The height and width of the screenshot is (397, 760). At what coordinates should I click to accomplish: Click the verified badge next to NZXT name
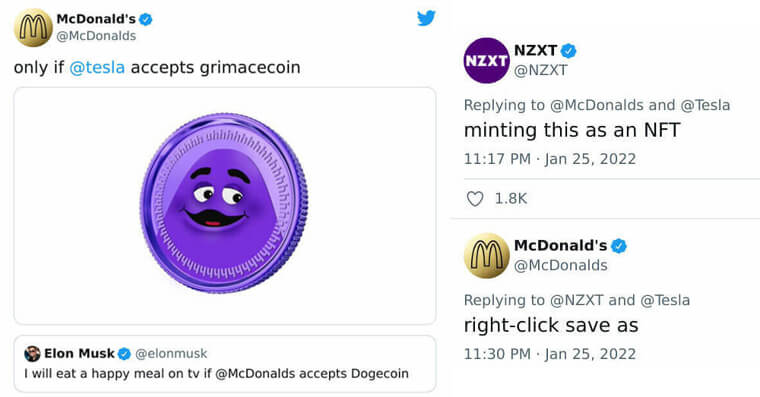569,50
